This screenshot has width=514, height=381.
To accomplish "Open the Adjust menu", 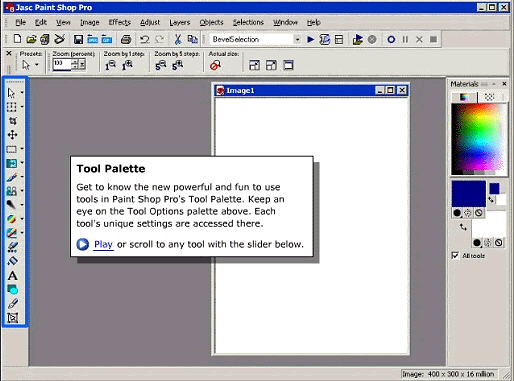I will coord(150,22).
